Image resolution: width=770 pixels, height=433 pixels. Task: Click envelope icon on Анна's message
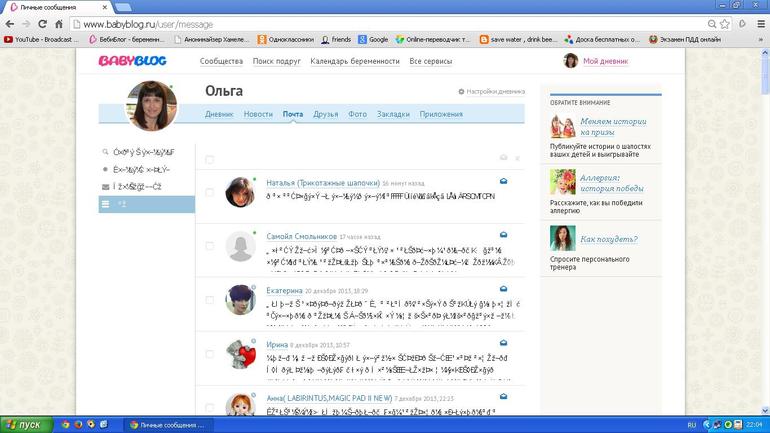tap(503, 396)
